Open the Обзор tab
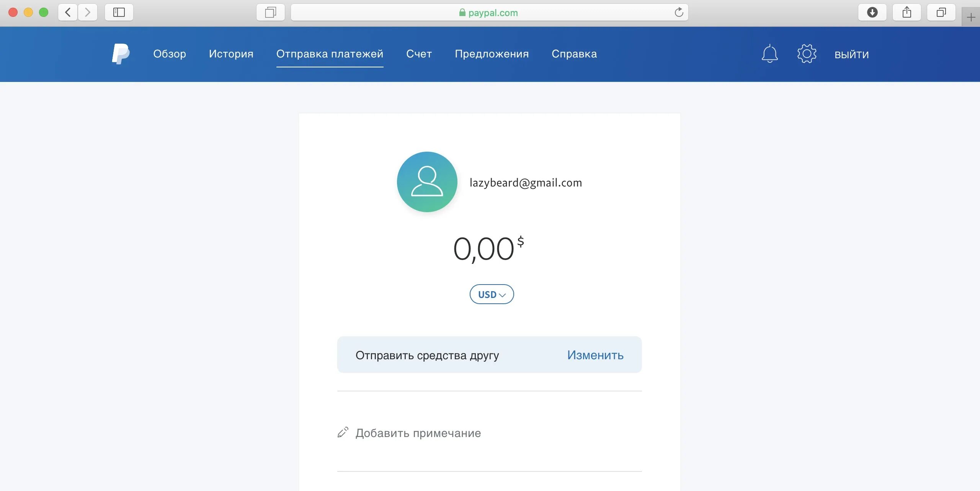The width and height of the screenshot is (980, 491). (170, 54)
